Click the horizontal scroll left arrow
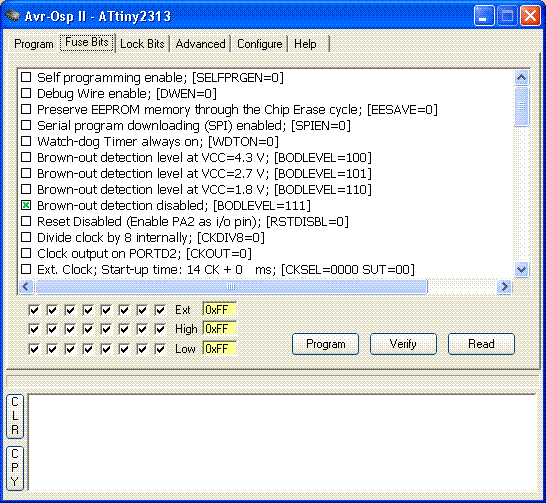This screenshot has height=503, width=546. tap(26, 286)
